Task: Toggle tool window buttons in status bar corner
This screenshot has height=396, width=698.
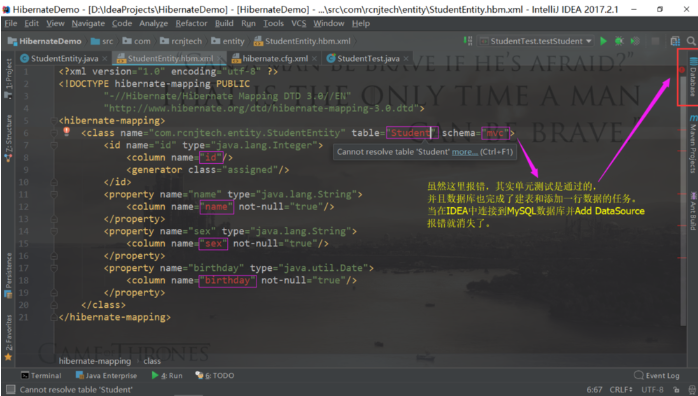Action: click(x=10, y=390)
